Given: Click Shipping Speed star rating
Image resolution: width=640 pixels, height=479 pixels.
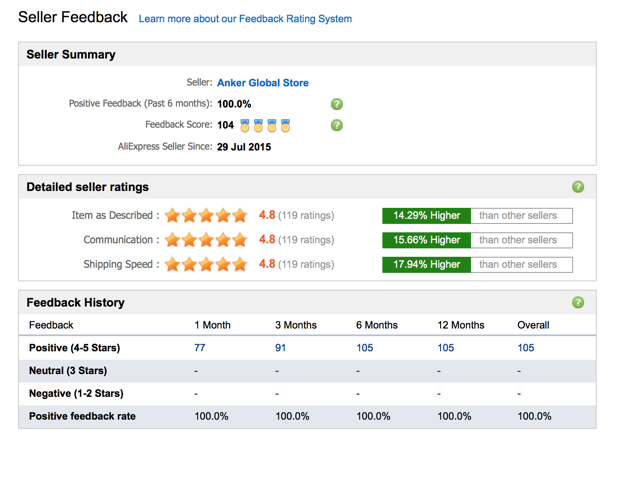Looking at the screenshot, I should click(206, 265).
